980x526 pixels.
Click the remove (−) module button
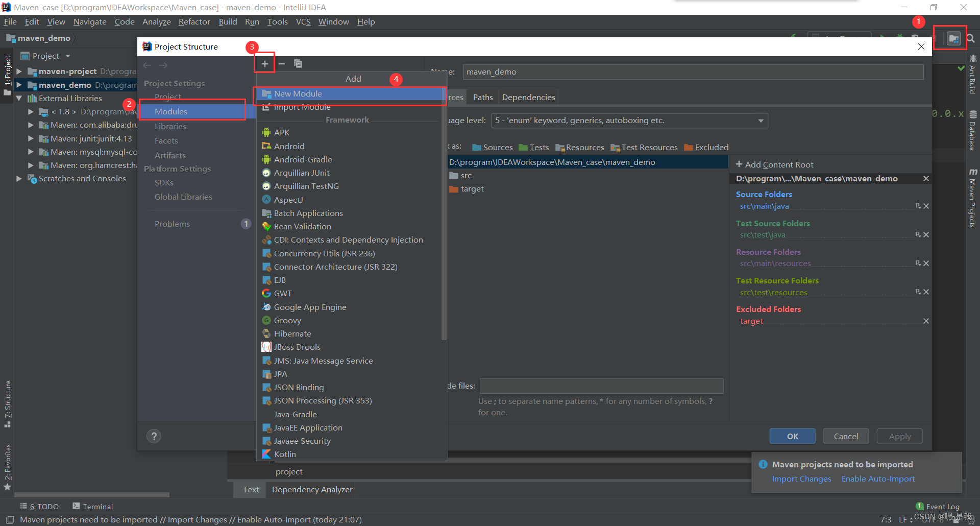[x=282, y=64]
